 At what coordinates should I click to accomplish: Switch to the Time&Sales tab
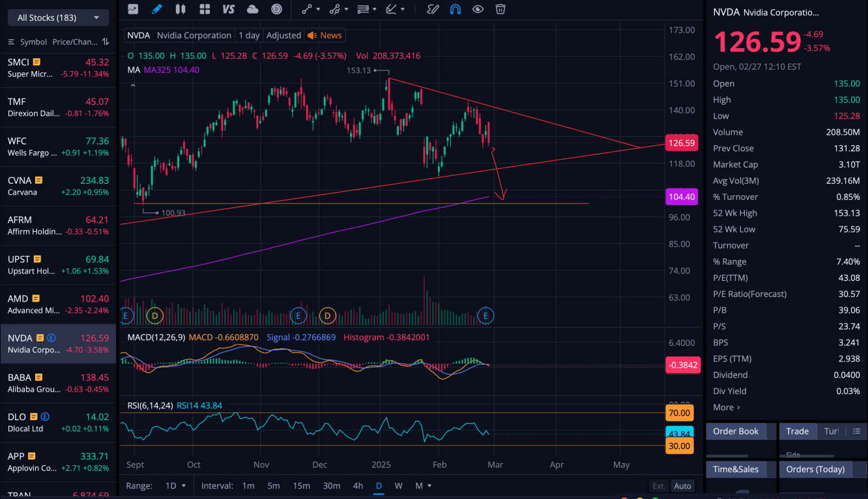click(735, 469)
